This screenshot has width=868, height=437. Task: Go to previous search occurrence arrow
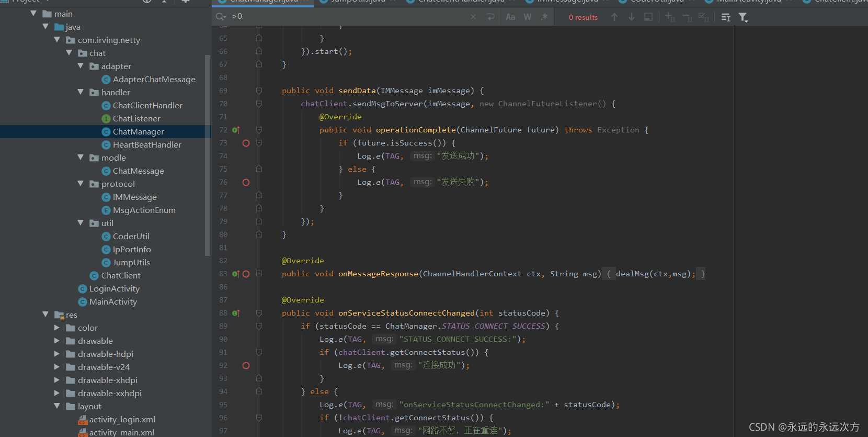[614, 17]
